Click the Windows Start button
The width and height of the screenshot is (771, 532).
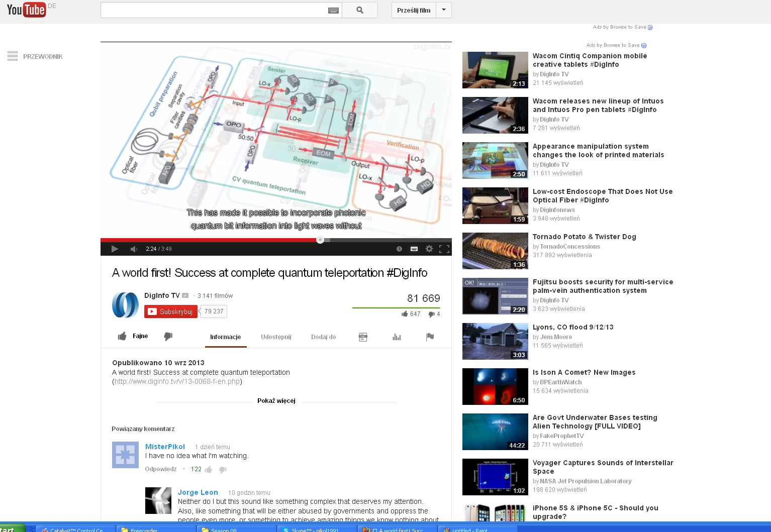tap(12, 529)
